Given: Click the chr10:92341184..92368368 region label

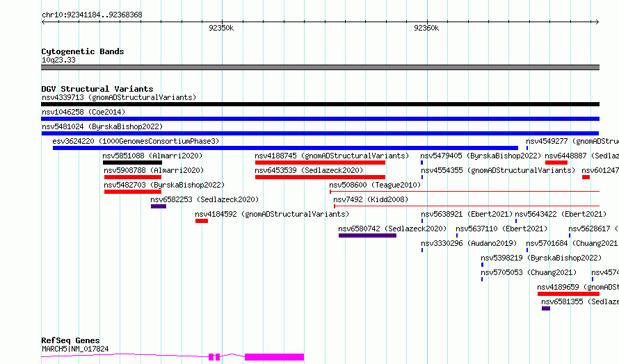Looking at the screenshot, I should [x=92, y=15].
